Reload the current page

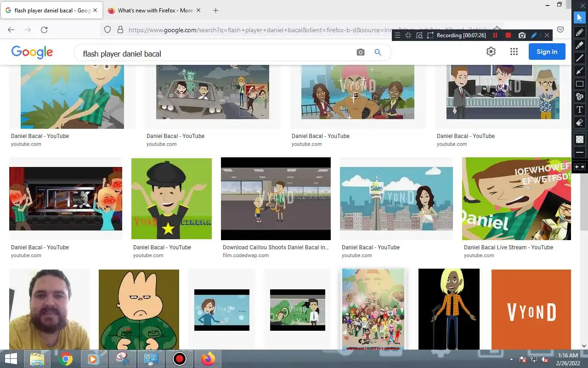point(44,29)
